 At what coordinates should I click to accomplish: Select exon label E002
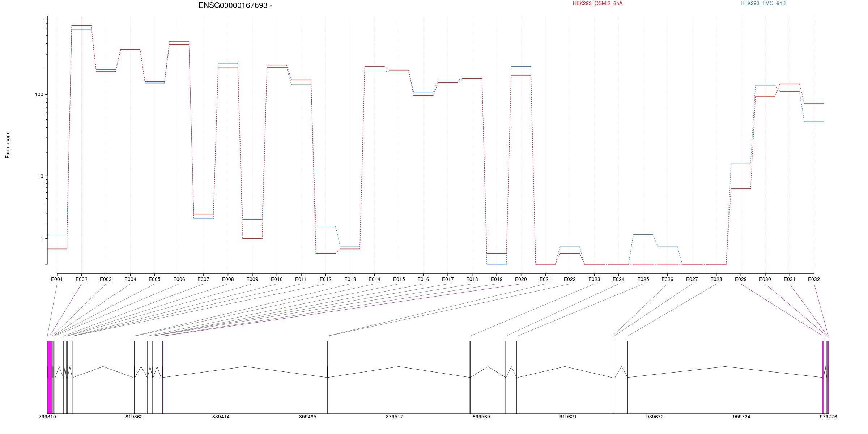click(81, 279)
